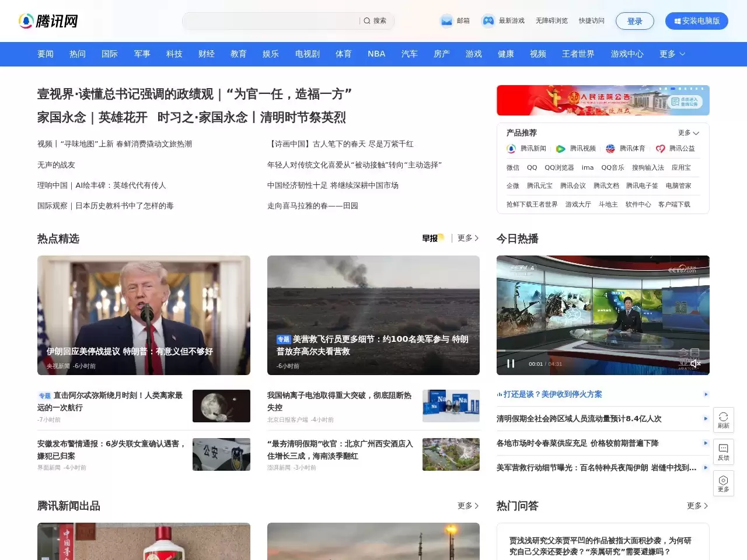Switch to the 科技 nav tab
This screenshot has height=560, width=747.
coord(174,54)
